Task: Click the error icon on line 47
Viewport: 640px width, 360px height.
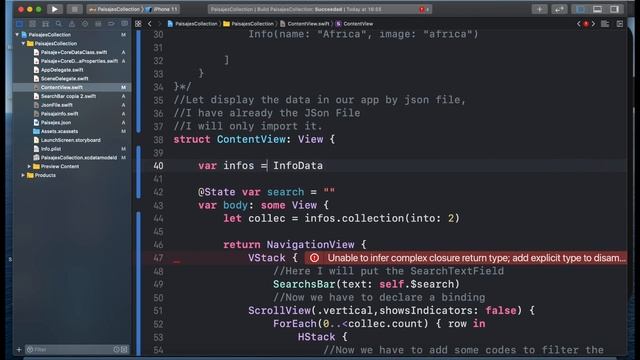Action: [x=314, y=258]
